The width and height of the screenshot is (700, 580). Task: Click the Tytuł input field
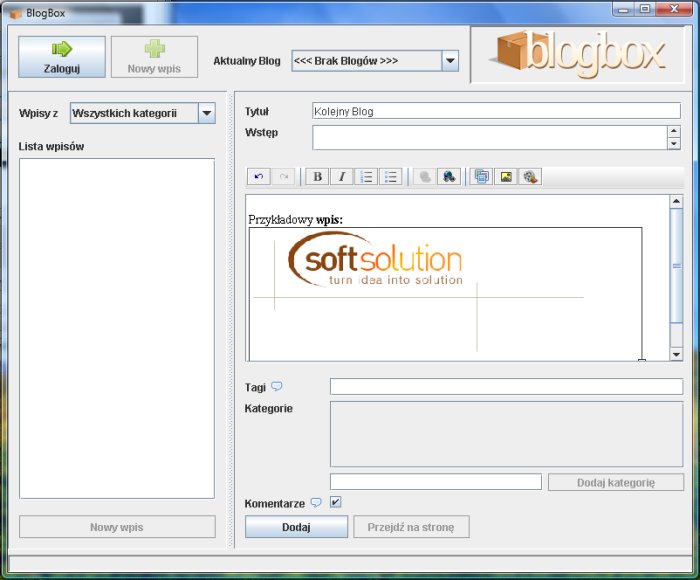pos(496,111)
